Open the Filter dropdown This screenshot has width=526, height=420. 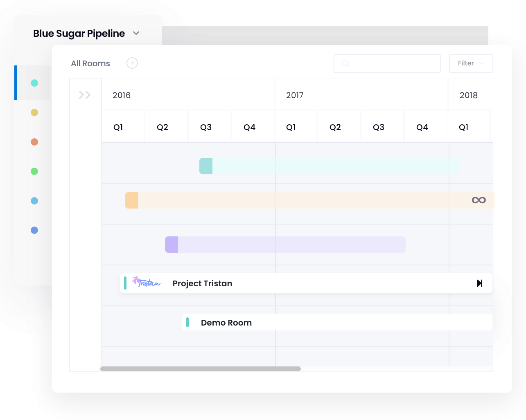[471, 63]
